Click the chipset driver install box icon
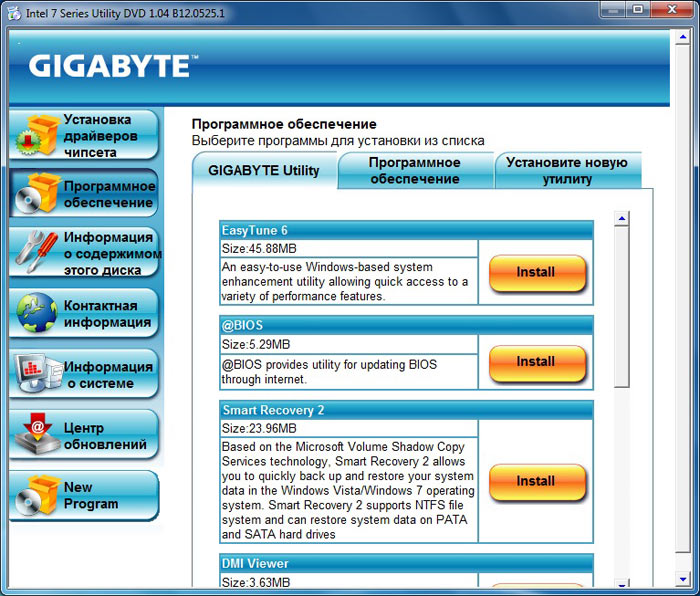 (x=37, y=134)
